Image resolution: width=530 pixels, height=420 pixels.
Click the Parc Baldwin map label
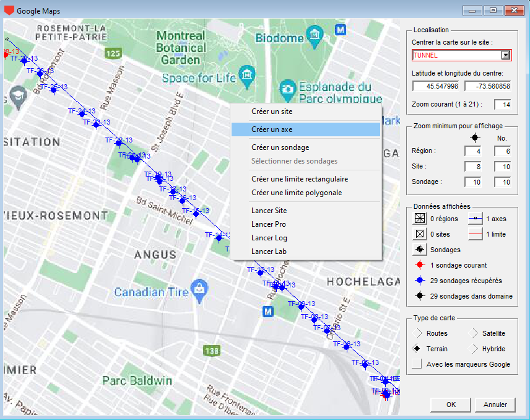[x=137, y=381]
